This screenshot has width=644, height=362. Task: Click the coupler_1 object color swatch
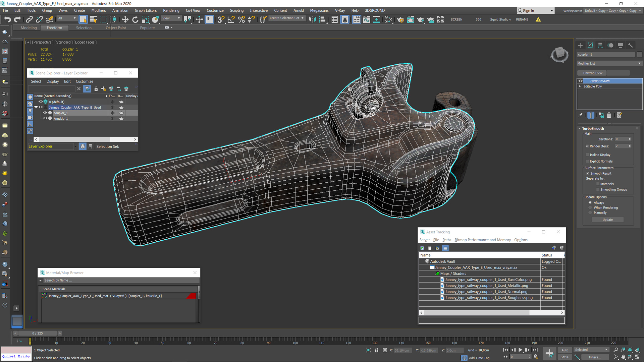(x=640, y=54)
